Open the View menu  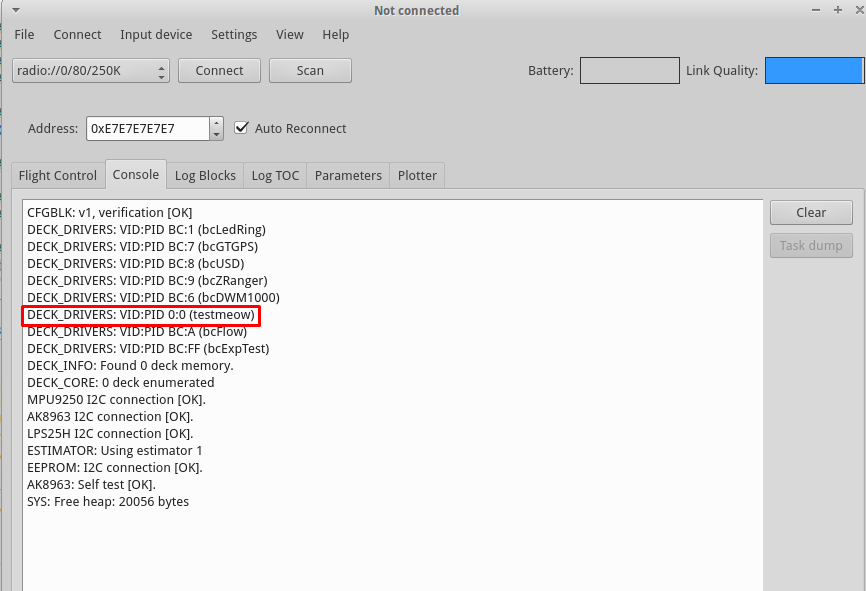point(290,34)
